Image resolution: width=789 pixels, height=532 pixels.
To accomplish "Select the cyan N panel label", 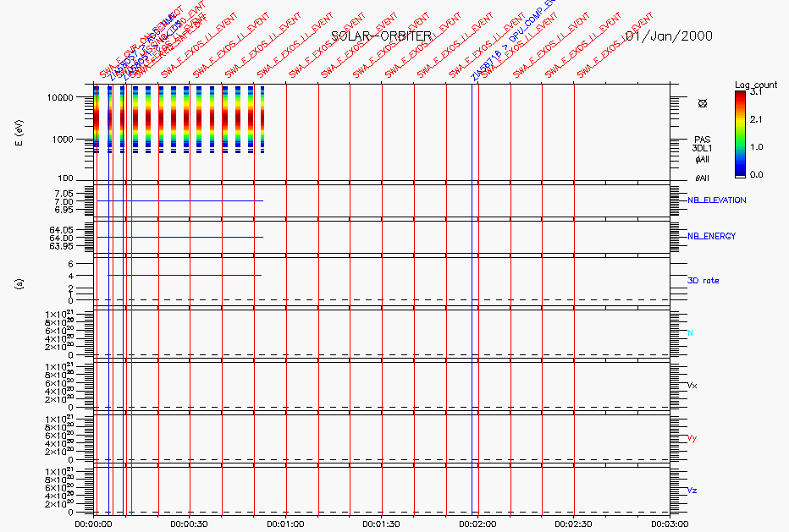I will pos(691,333).
